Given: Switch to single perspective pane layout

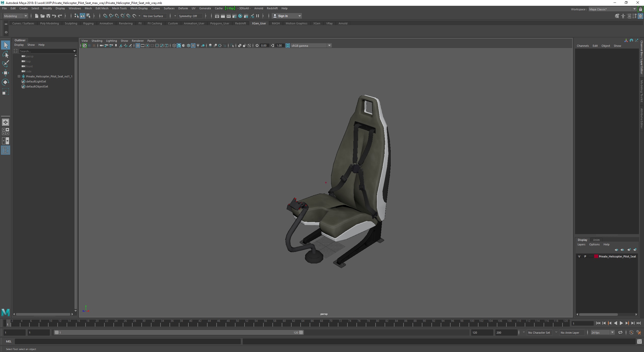Looking at the screenshot, I should [x=6, y=122].
